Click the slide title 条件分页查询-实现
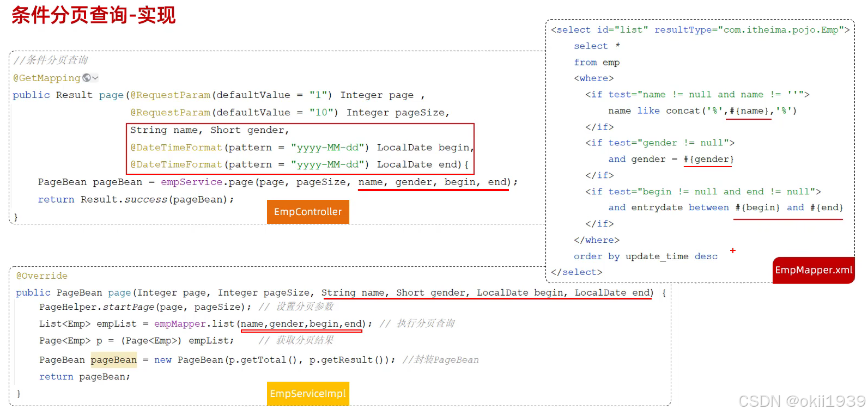 (94, 15)
